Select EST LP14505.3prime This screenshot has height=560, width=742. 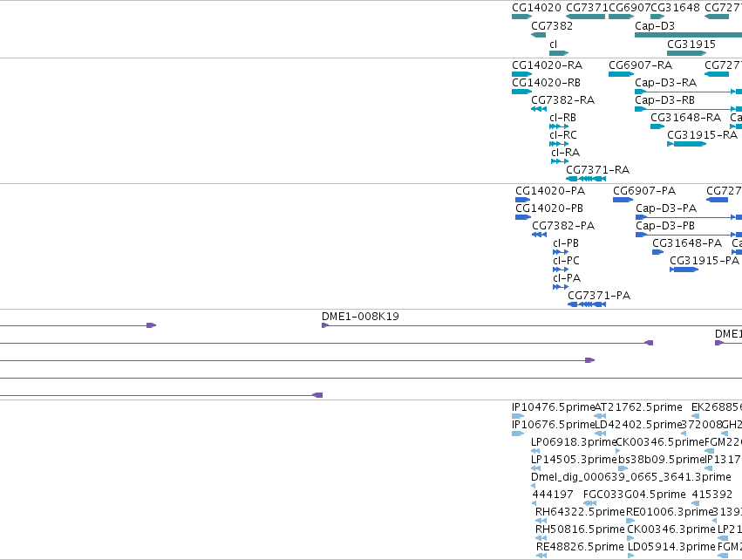(535, 468)
